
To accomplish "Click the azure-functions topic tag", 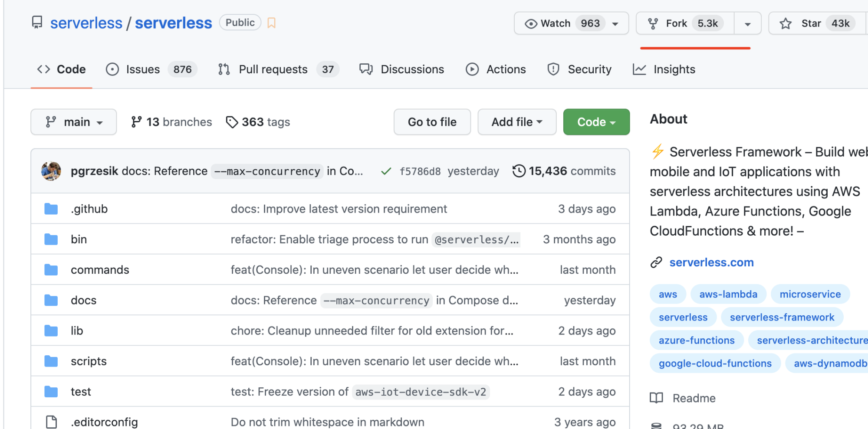I will pos(697,340).
